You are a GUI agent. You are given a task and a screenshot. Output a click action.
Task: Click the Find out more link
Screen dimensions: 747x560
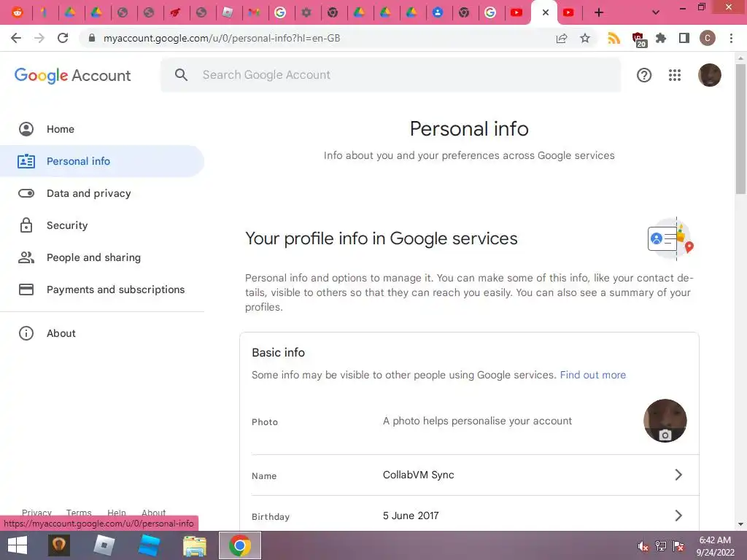coord(592,375)
